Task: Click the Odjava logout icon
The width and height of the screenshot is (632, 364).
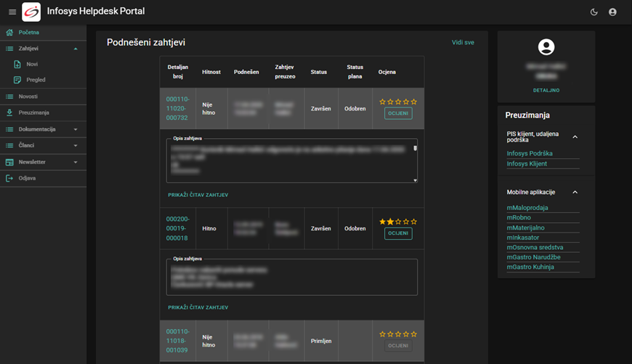Action: [9, 178]
